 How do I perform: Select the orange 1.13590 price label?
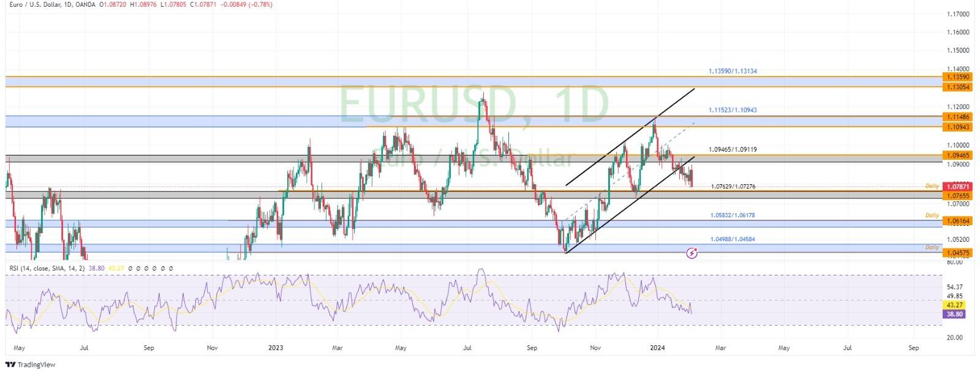(957, 77)
